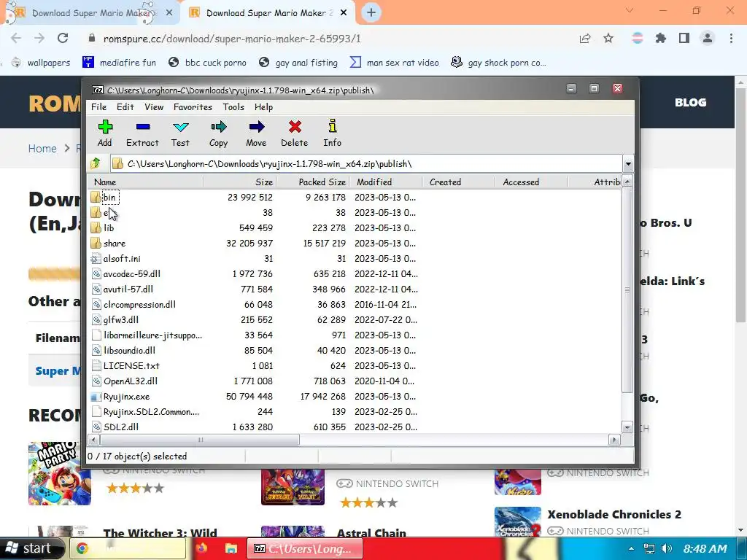Click the 7-Zip path input field
The height and width of the screenshot is (560, 747).
(367, 164)
